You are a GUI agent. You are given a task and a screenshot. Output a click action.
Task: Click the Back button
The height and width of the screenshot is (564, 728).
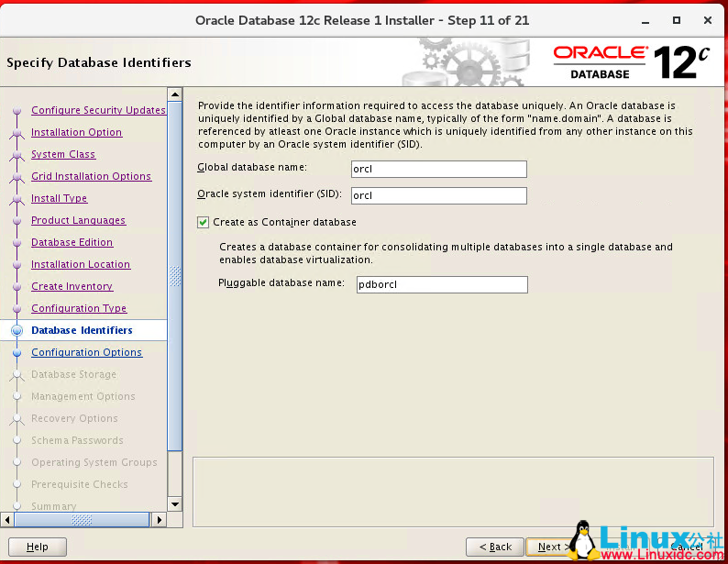pos(495,547)
